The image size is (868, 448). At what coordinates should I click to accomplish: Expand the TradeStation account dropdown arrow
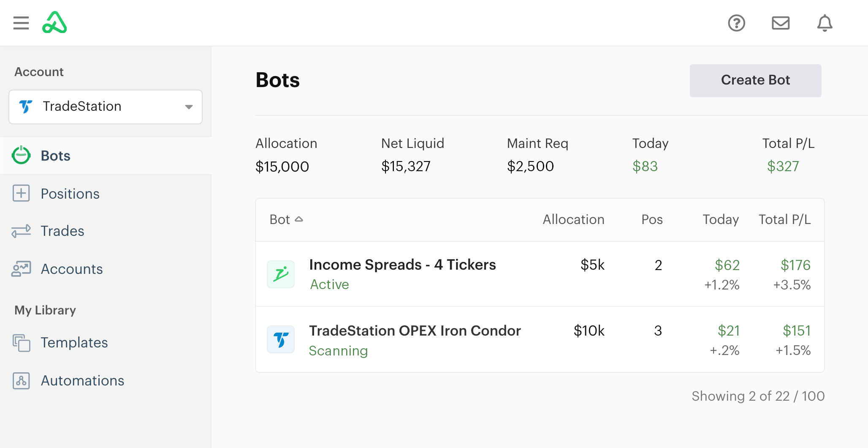pos(189,107)
